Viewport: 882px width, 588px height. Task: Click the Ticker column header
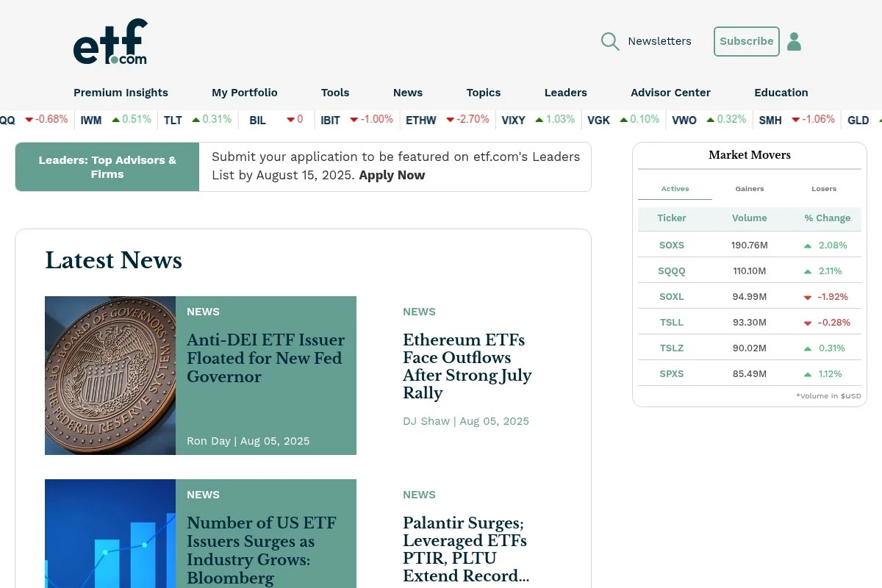click(x=672, y=218)
